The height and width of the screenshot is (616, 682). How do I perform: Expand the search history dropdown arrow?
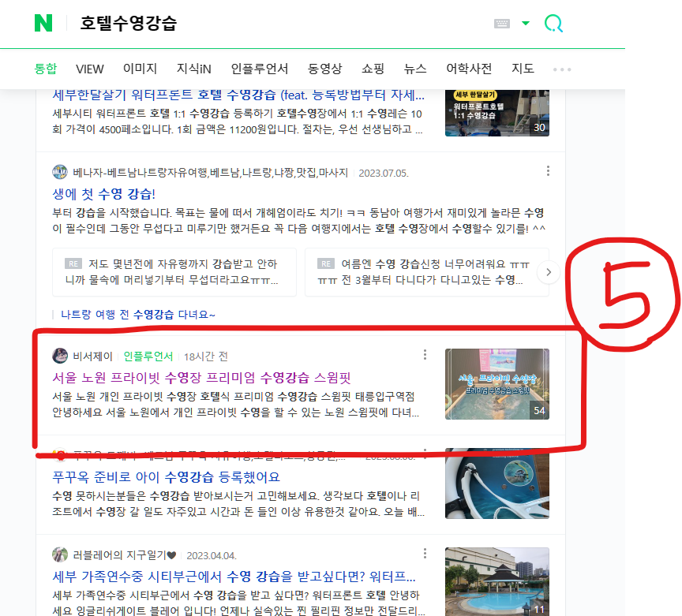pyautogui.click(x=526, y=23)
